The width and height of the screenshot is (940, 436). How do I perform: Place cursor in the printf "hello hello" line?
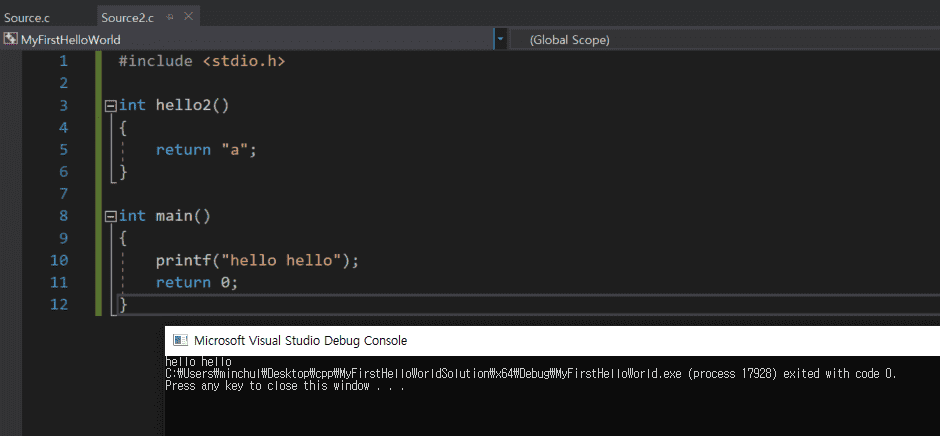[x=257, y=260]
